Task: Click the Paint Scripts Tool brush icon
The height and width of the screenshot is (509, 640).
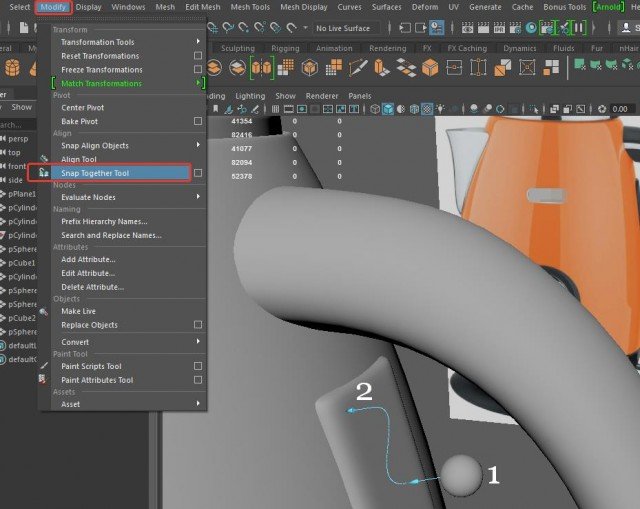Action: [44, 366]
